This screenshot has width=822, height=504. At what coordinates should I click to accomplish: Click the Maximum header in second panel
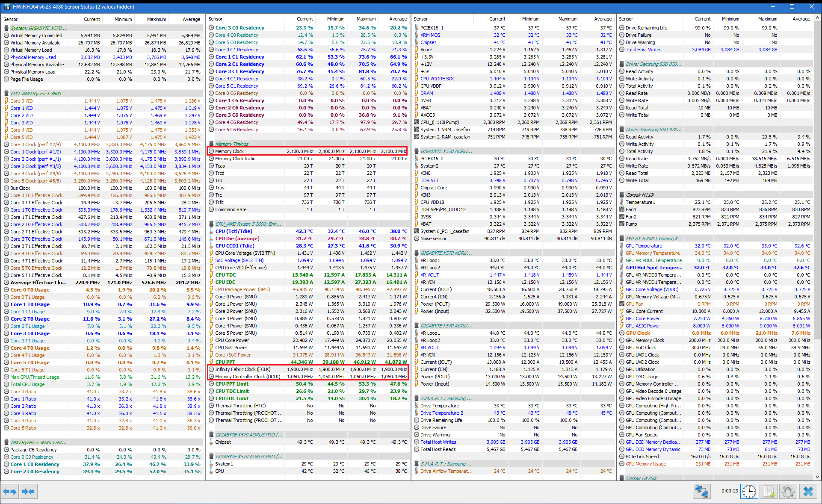tap(366, 19)
